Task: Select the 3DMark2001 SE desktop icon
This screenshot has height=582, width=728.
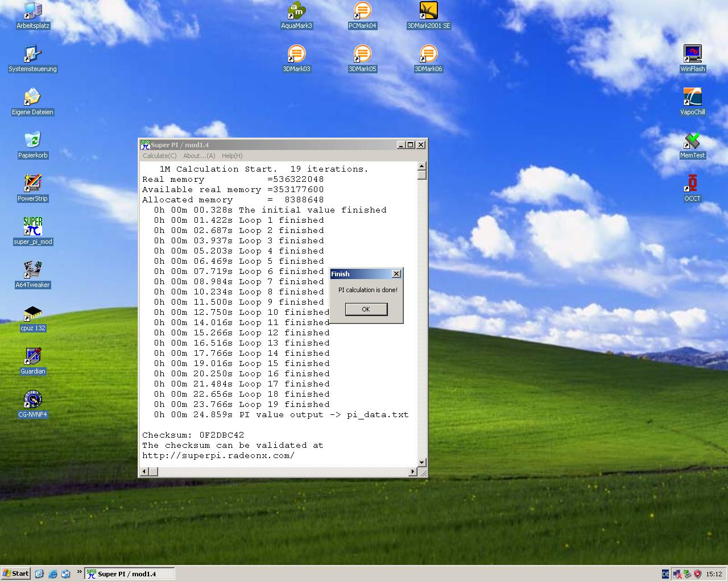Action: (428, 11)
